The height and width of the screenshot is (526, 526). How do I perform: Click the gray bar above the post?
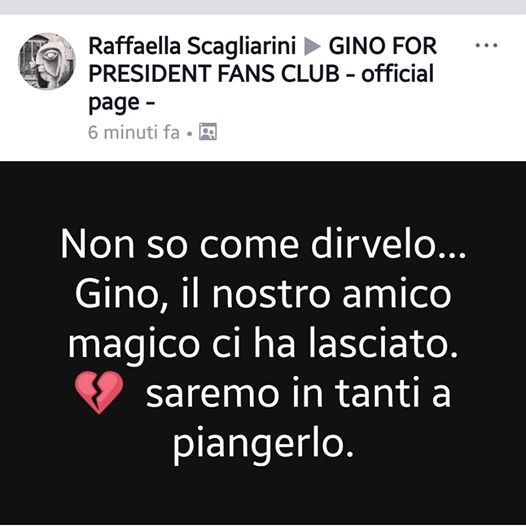263,7
